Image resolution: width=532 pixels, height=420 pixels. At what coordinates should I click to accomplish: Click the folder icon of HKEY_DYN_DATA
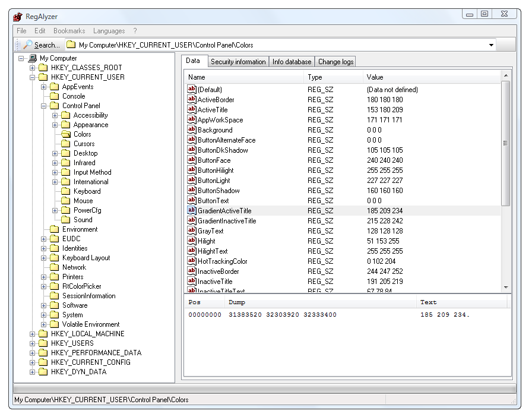(43, 372)
